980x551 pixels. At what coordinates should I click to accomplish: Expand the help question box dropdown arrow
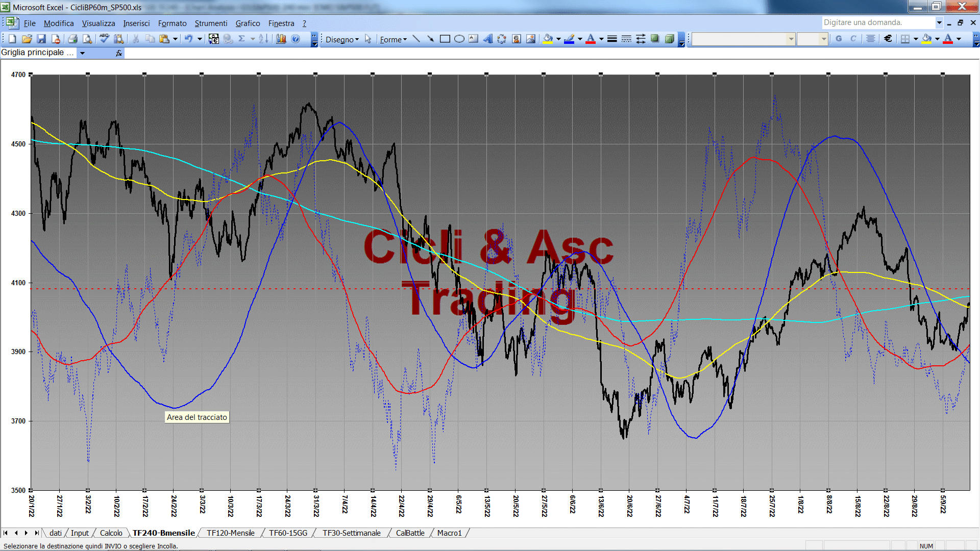click(939, 22)
